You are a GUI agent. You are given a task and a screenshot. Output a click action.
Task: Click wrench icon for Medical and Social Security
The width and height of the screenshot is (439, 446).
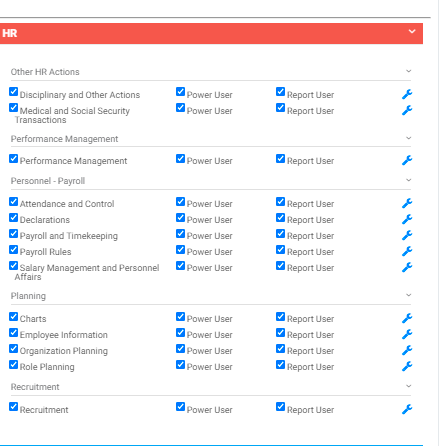(407, 110)
